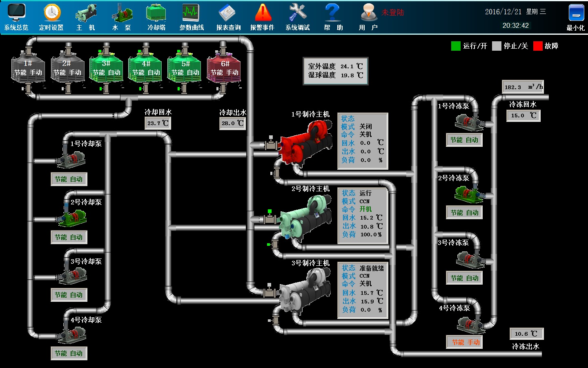Click the 主机 chiller icon in toolbar
The height and width of the screenshot is (368, 588).
86,17
